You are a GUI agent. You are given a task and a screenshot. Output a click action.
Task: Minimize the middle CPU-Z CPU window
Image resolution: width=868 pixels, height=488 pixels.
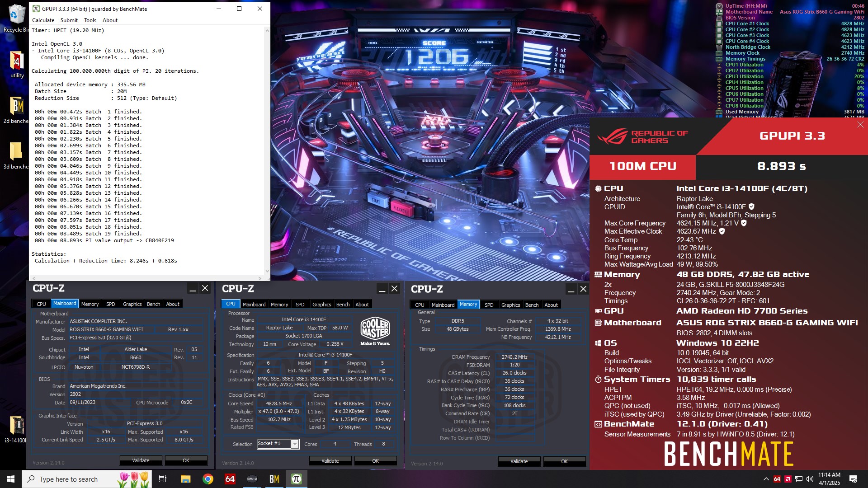click(x=382, y=289)
